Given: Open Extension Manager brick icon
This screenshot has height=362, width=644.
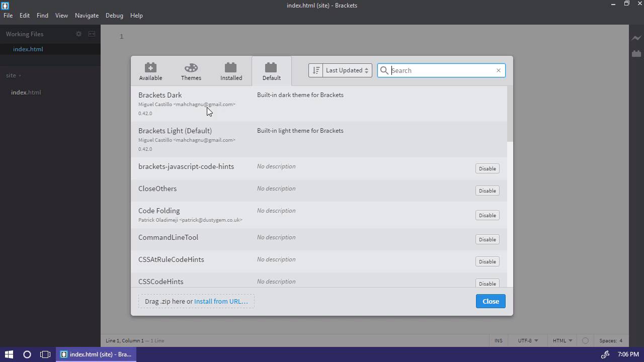Looking at the screenshot, I should click(636, 53).
